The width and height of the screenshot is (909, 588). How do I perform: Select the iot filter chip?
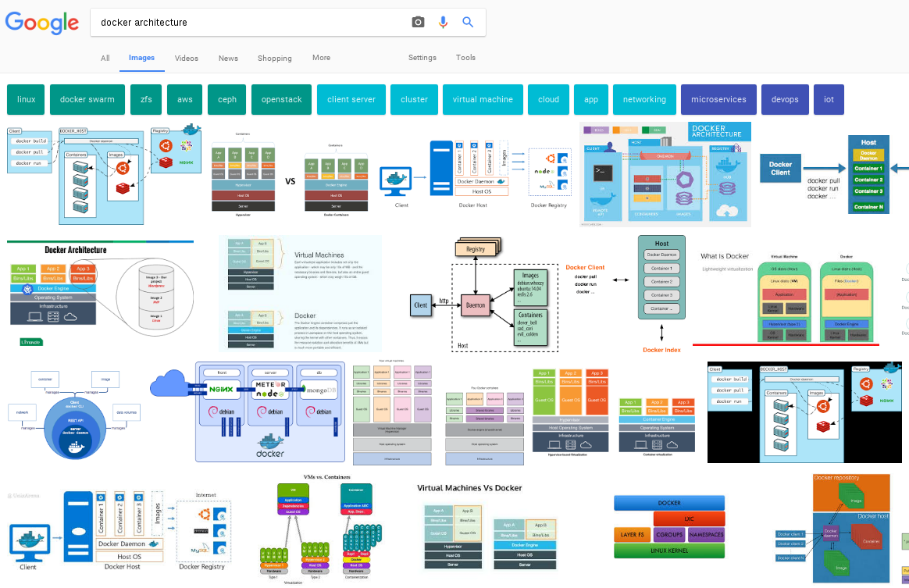[x=829, y=99]
